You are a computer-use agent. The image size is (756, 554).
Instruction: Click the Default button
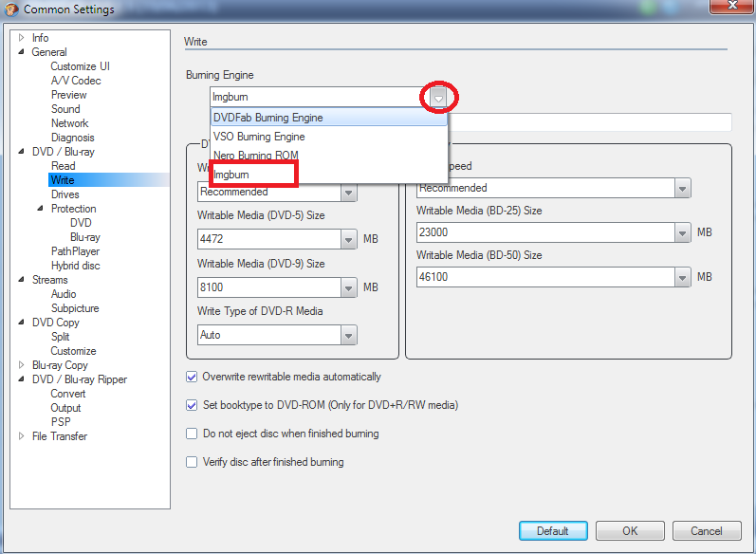pos(553,531)
